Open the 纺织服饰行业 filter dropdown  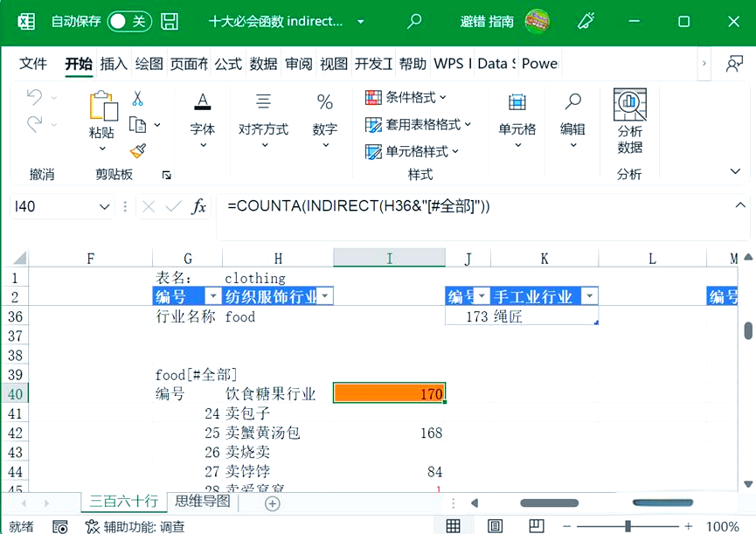(325, 296)
